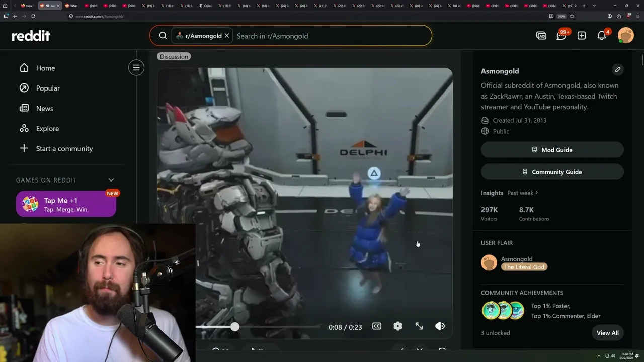Open the Reddit advertise icon
The height and width of the screenshot is (362, 644).
(x=541, y=36)
